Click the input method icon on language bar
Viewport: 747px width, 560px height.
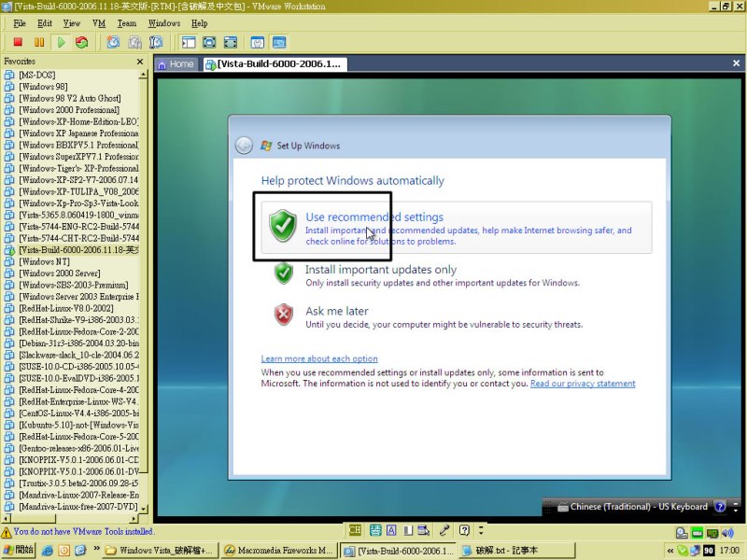(x=375, y=530)
